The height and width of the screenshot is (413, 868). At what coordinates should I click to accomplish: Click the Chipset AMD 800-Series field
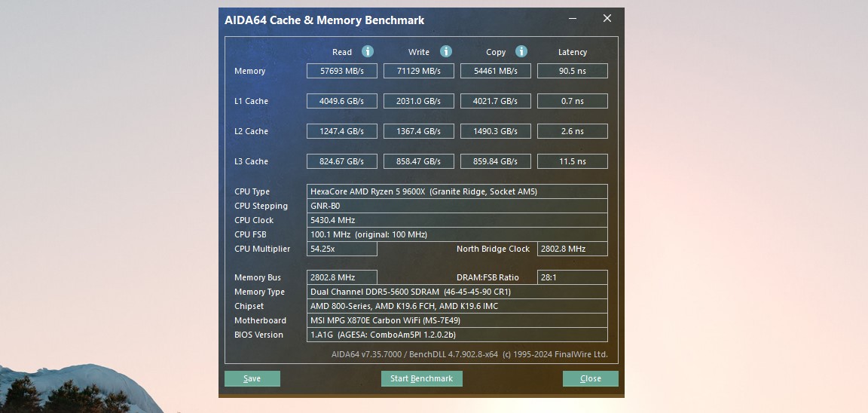tap(457, 306)
